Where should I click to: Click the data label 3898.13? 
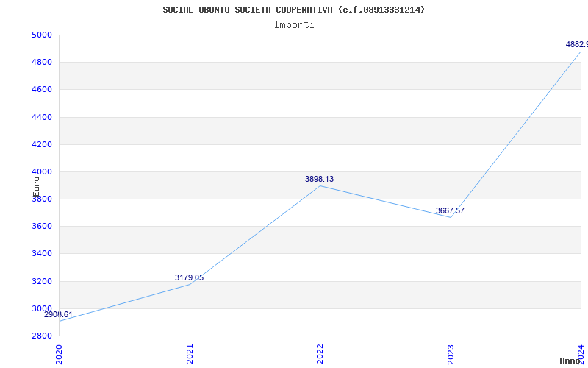point(319,179)
